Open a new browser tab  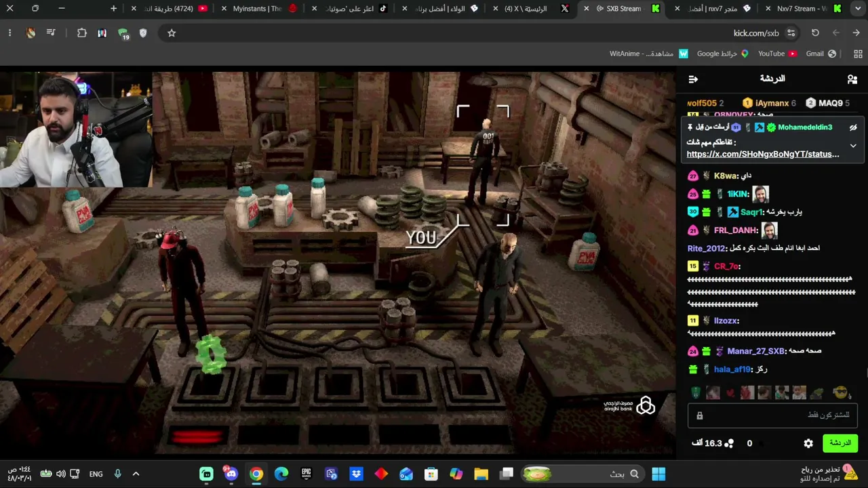(113, 9)
